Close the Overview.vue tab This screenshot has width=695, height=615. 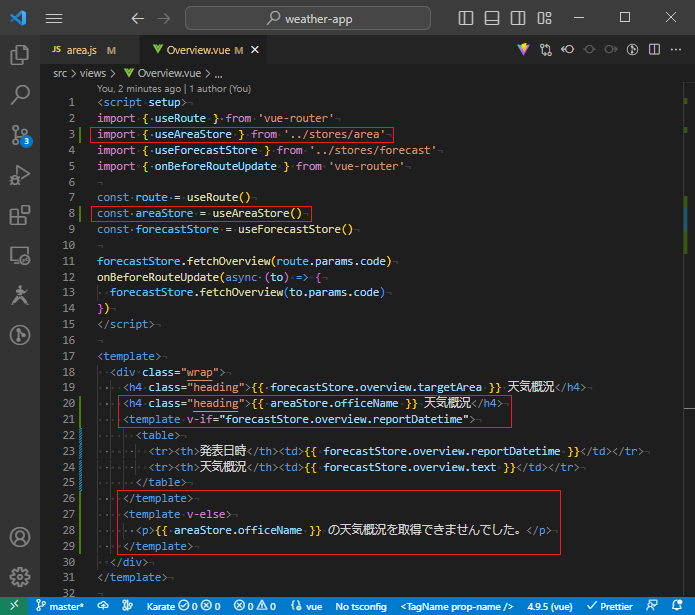[x=255, y=50]
